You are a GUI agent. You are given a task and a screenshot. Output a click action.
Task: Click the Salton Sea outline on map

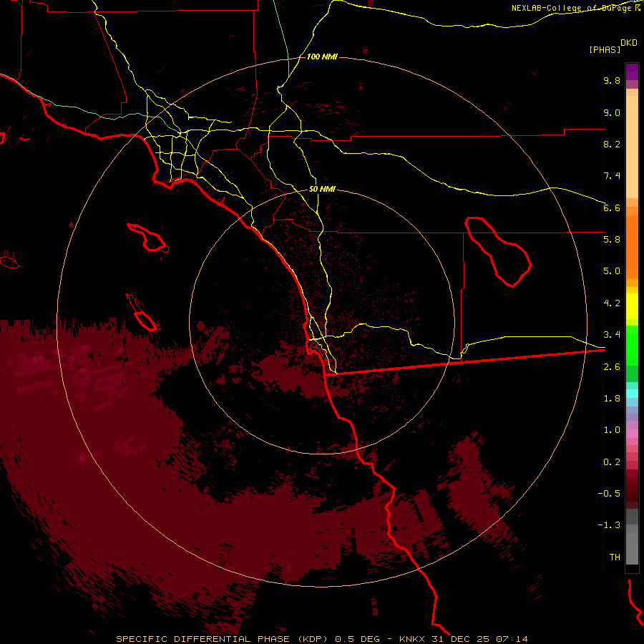(x=498, y=251)
